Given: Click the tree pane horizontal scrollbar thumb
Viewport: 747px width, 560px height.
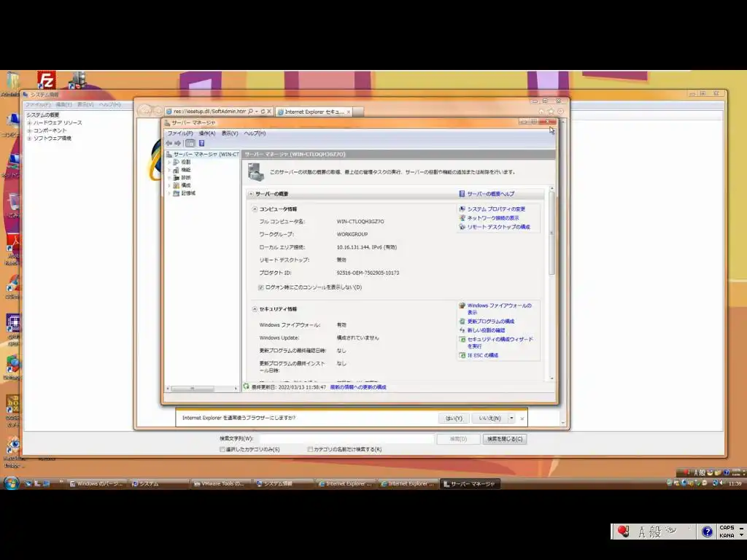Looking at the screenshot, I should click(193, 389).
